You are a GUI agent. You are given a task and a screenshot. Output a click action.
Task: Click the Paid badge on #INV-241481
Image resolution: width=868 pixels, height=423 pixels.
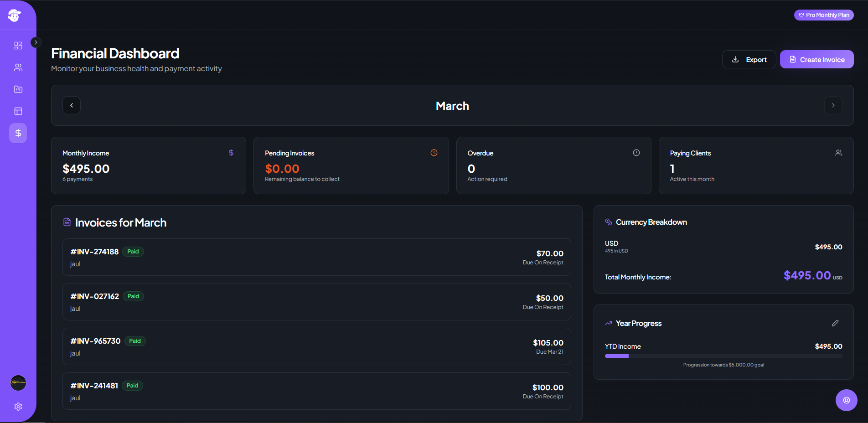(133, 386)
